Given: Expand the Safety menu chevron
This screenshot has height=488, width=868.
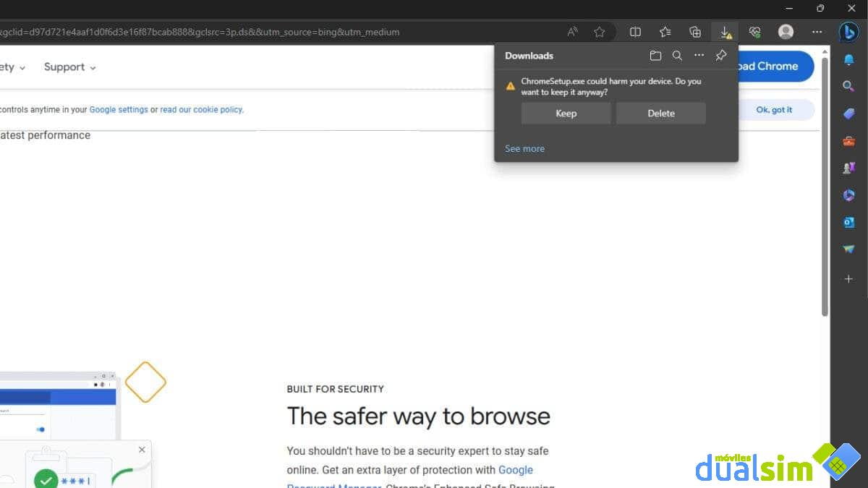Looking at the screenshot, I should 22,68.
